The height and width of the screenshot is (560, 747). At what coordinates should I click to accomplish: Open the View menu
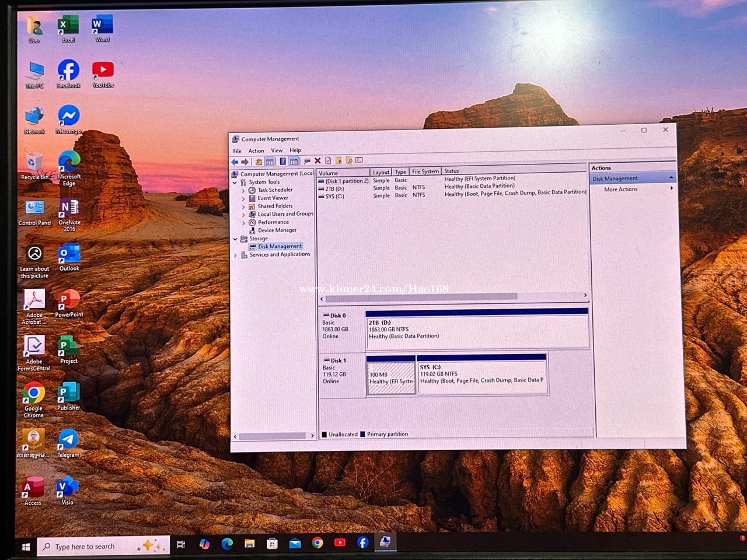point(277,150)
